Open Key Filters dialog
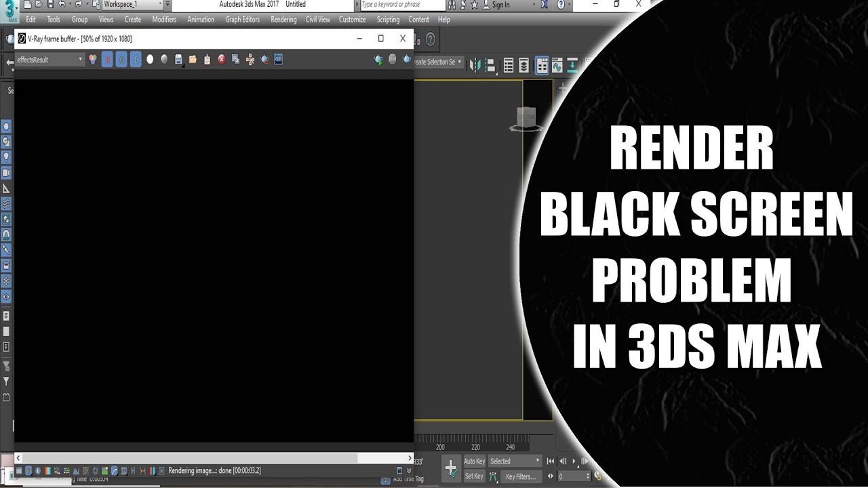The height and width of the screenshot is (488, 868). tap(521, 476)
